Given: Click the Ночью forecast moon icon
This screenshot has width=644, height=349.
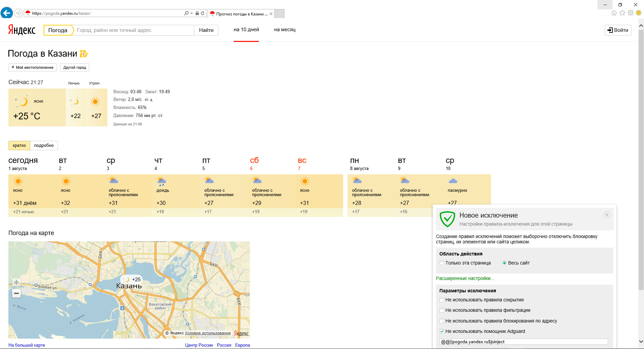Looking at the screenshot, I should (x=75, y=101).
